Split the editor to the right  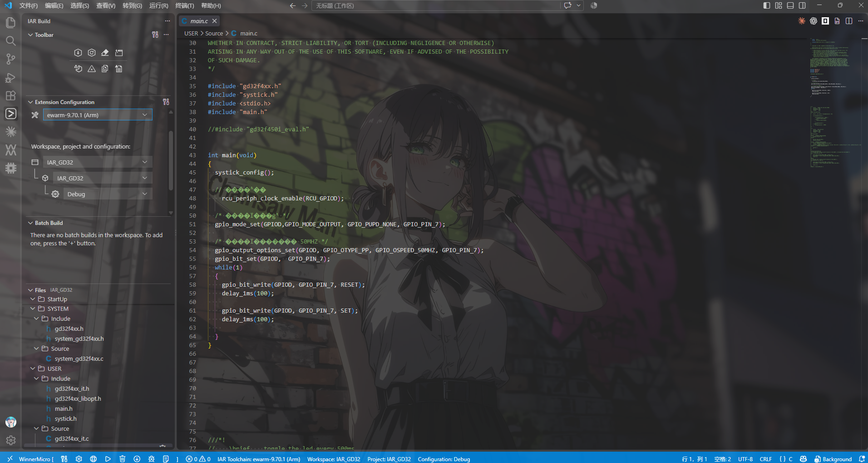(x=849, y=21)
